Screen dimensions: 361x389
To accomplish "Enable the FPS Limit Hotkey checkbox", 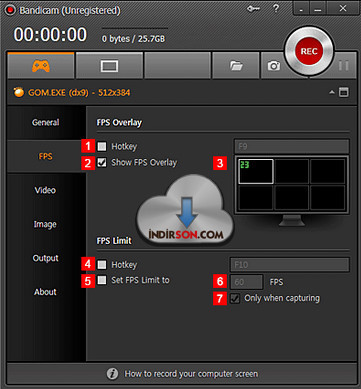I will pyautogui.click(x=102, y=265).
